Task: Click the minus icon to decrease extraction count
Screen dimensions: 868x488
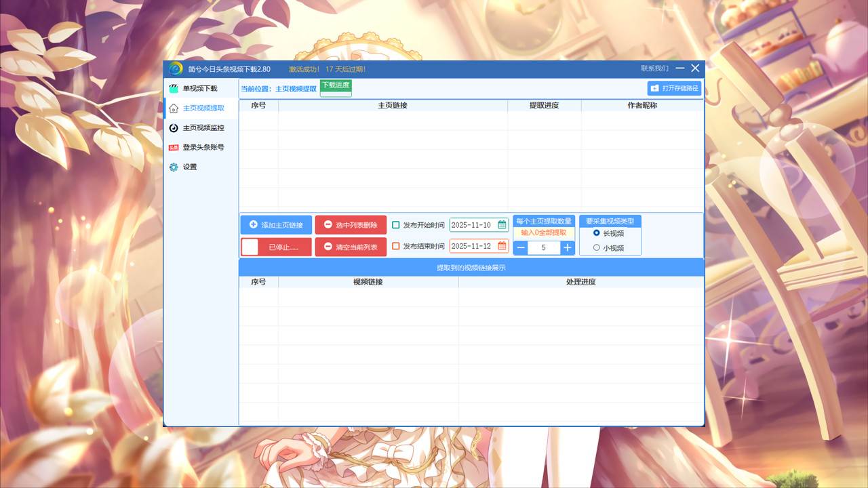Action: tap(521, 248)
